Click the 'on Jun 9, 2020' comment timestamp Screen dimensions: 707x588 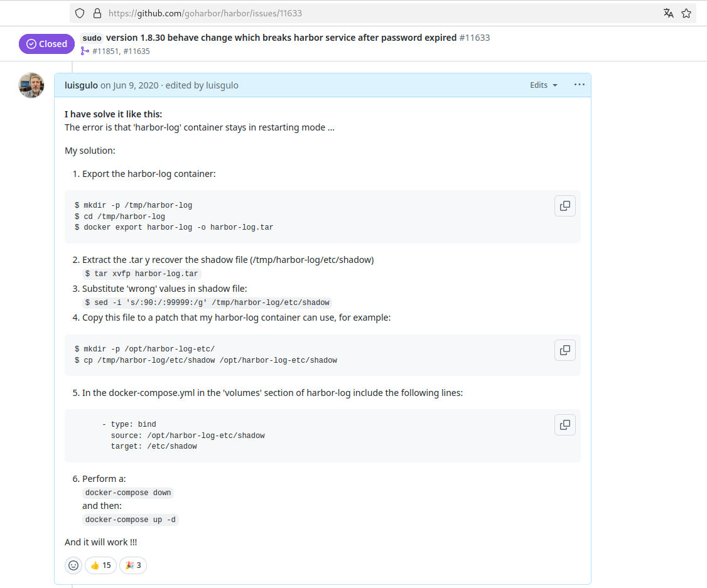click(129, 85)
